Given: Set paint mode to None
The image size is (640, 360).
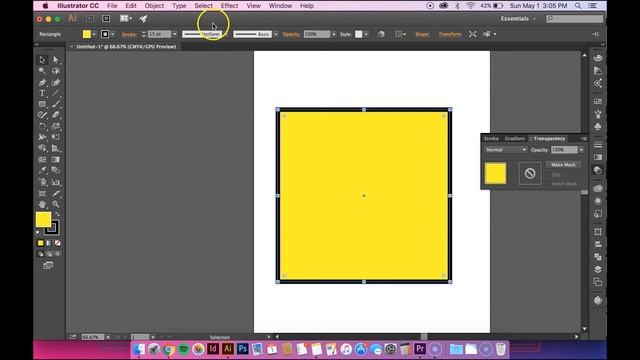Looking at the screenshot, I should tap(58, 243).
